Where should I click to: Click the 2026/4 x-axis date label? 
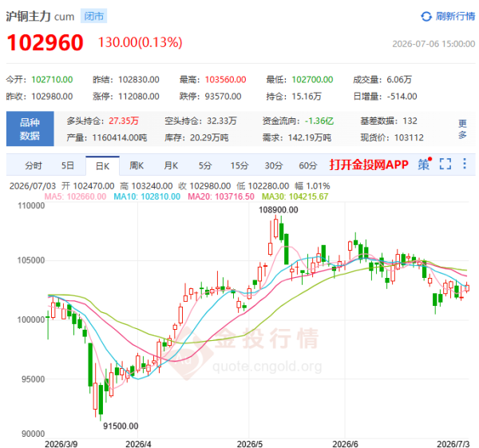click(x=138, y=444)
